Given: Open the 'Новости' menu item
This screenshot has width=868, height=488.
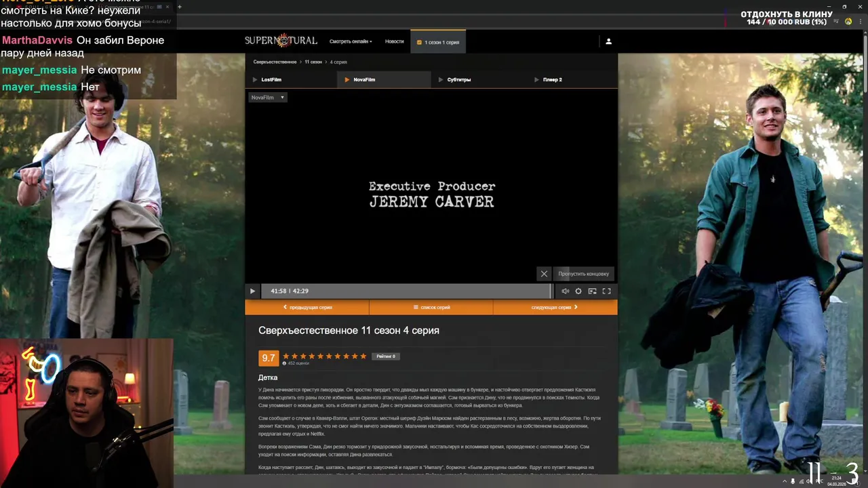Looking at the screenshot, I should 394,41.
